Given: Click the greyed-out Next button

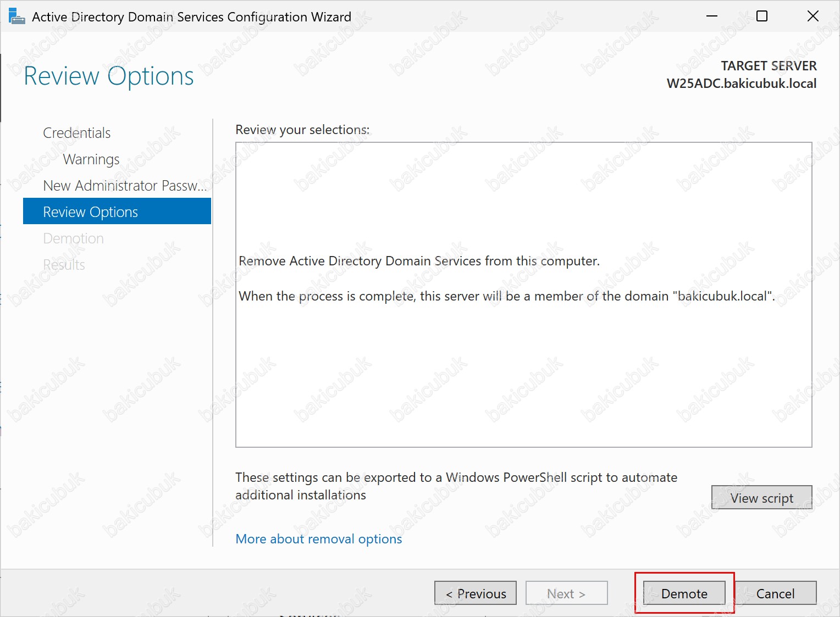Looking at the screenshot, I should click(x=567, y=593).
